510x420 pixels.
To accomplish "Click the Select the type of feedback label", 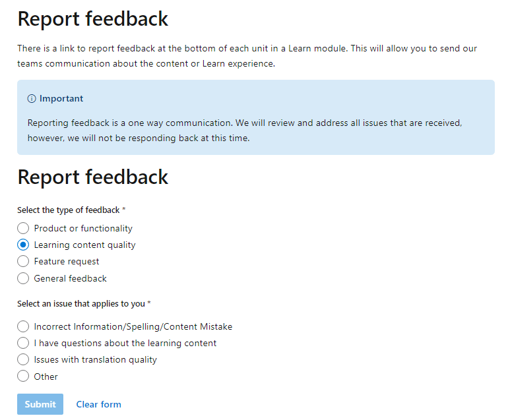I will click(x=71, y=210).
